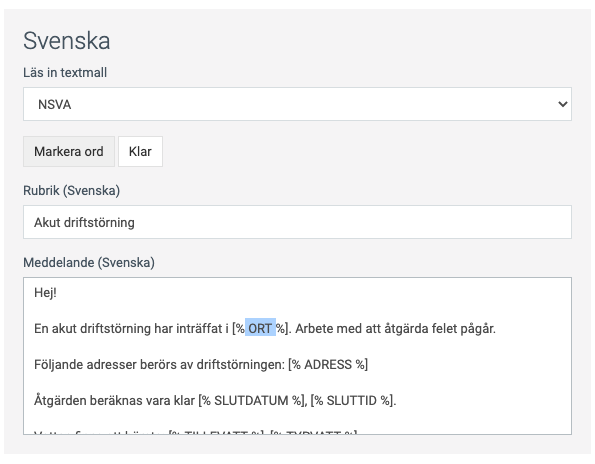Image resolution: width=595 pixels, height=464 pixels.
Task: Click the ADRESS placeholder in the message
Action: (x=328, y=364)
